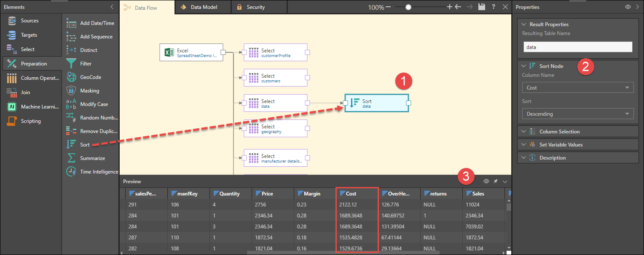Open the Sources element category

point(30,21)
